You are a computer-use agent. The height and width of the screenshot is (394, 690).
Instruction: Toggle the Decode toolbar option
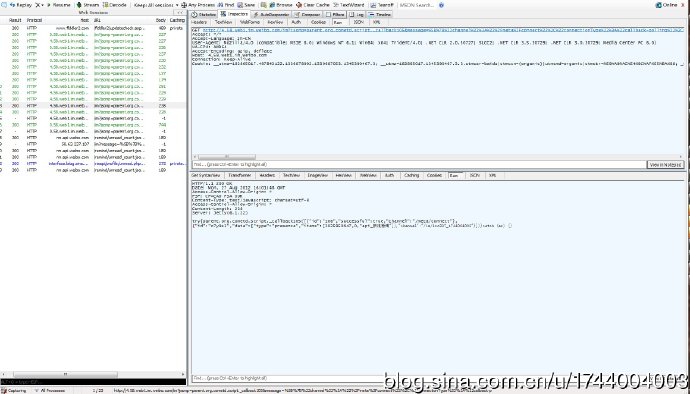(x=115, y=5)
